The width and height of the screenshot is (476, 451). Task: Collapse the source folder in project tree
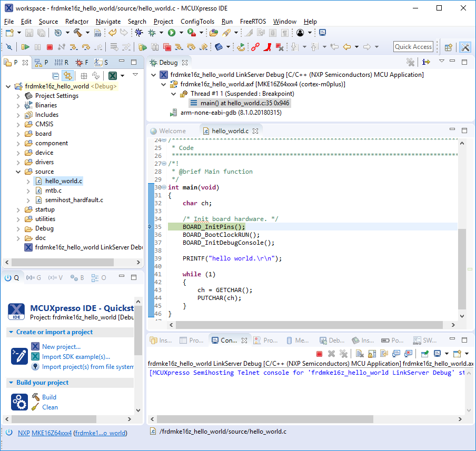tap(18, 172)
